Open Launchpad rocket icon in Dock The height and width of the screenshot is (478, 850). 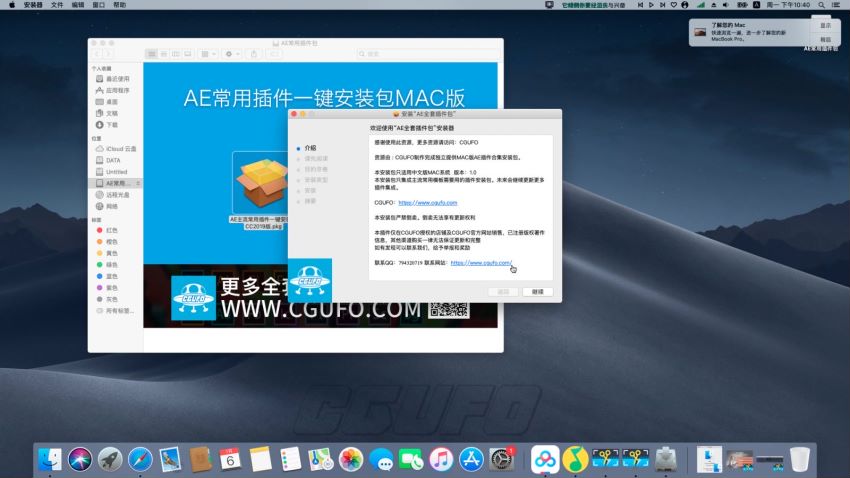click(x=110, y=459)
